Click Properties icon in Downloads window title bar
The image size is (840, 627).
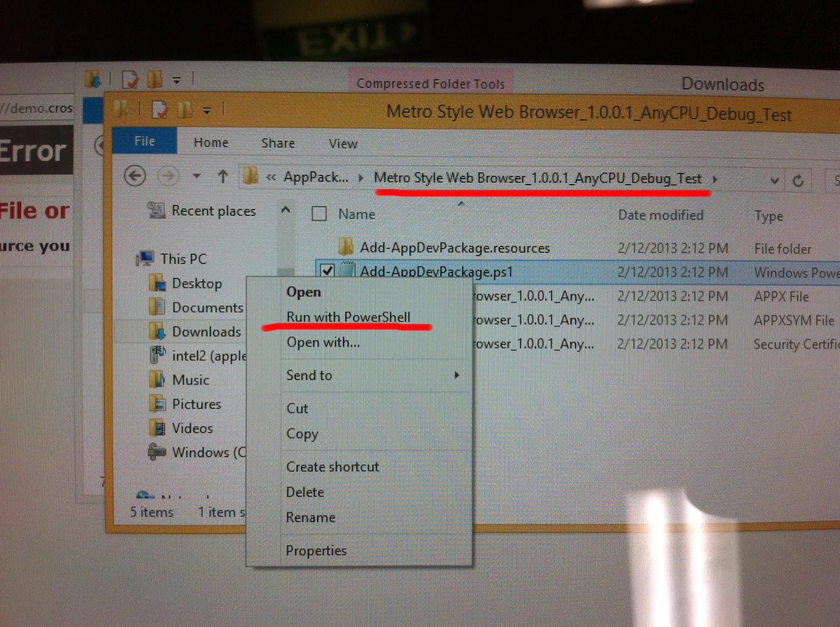(x=130, y=79)
